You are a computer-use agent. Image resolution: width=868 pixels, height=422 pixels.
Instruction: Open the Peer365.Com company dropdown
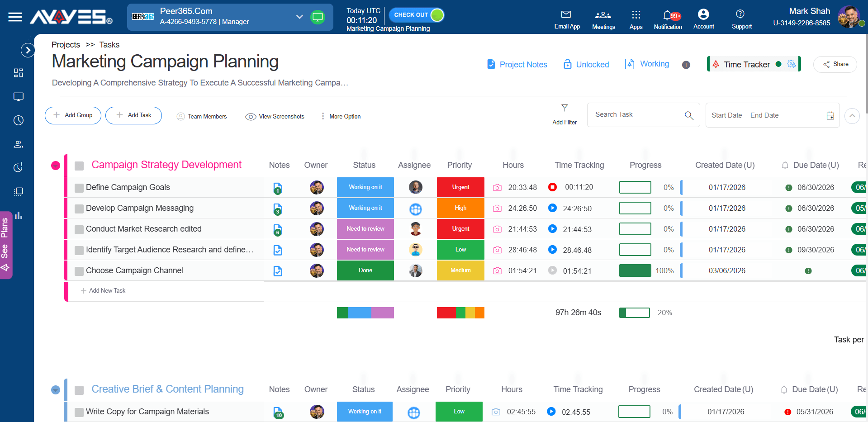coord(299,17)
